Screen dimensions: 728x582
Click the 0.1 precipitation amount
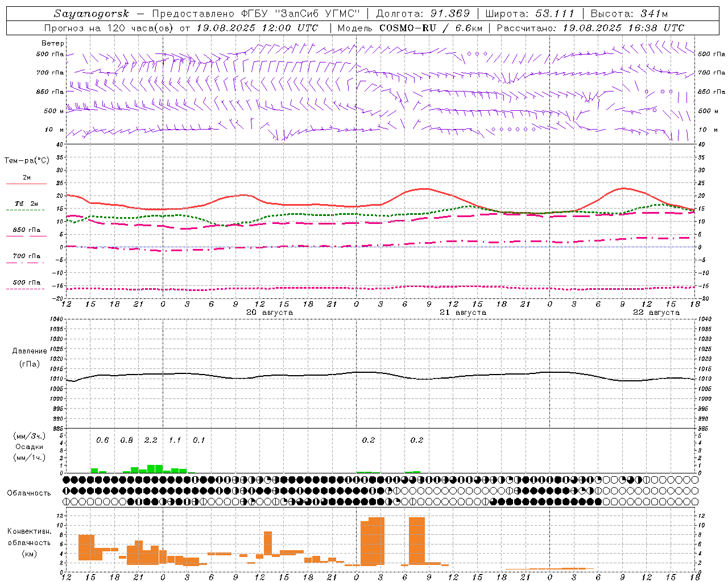pos(198,440)
